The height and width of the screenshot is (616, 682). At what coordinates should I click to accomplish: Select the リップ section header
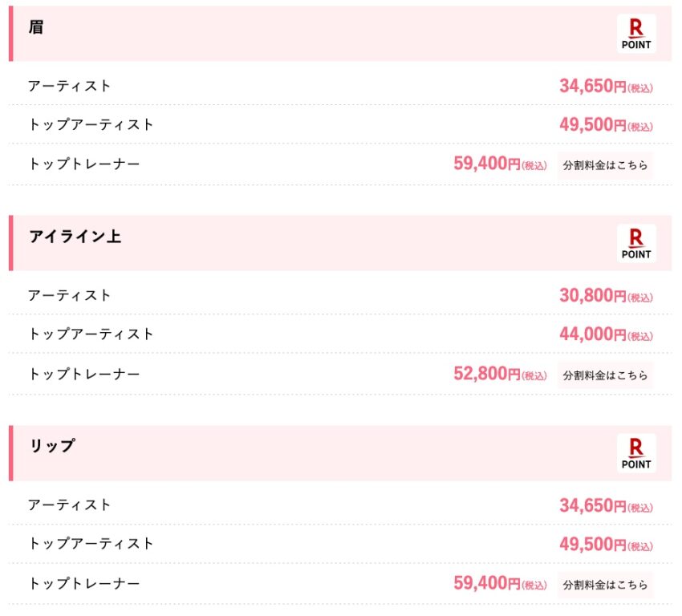pyautogui.click(x=340, y=453)
